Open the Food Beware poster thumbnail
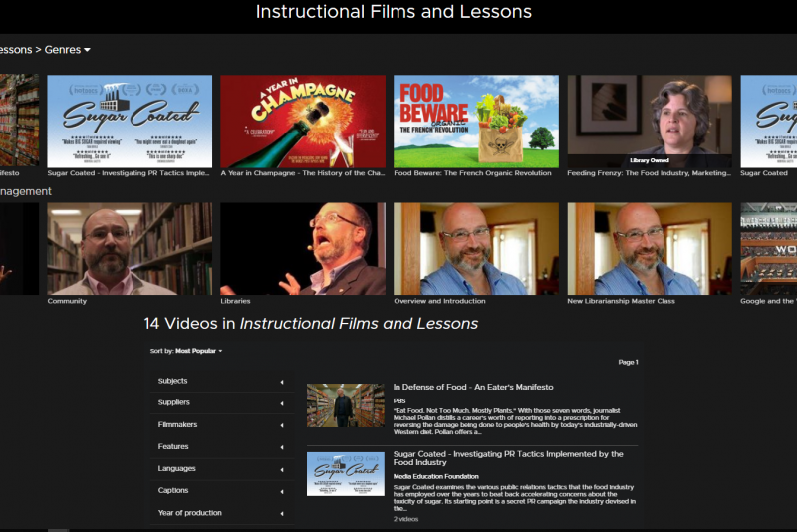The width and height of the screenshot is (797, 532). pos(476,122)
